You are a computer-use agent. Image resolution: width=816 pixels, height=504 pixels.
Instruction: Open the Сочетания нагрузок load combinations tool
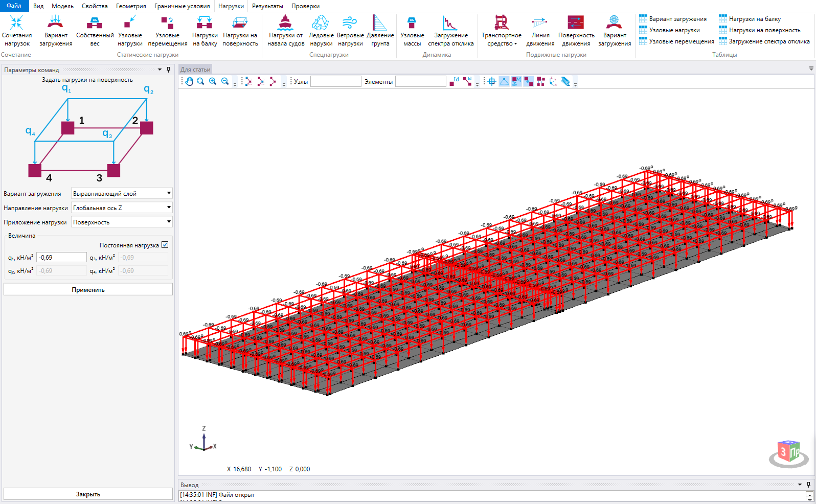[x=16, y=31]
